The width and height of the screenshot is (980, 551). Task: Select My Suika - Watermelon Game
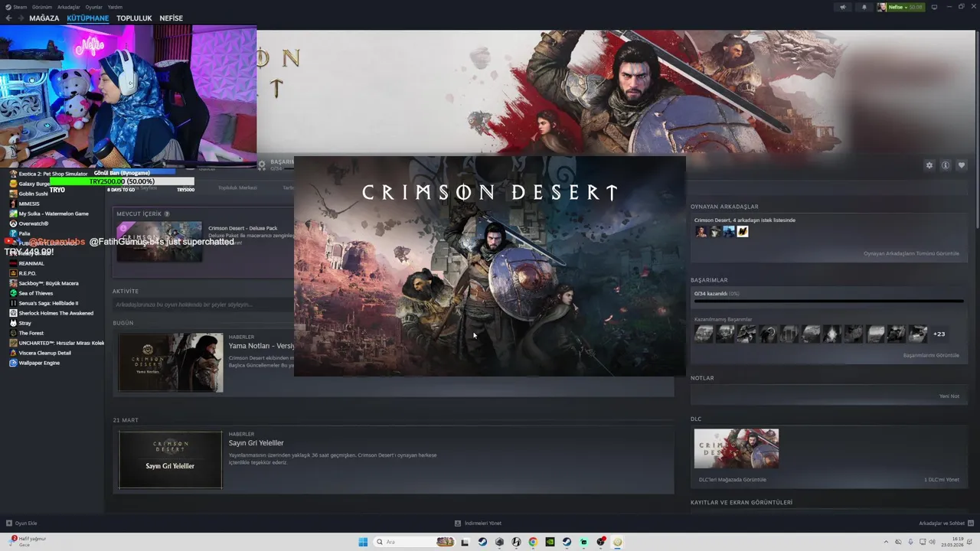coord(52,214)
